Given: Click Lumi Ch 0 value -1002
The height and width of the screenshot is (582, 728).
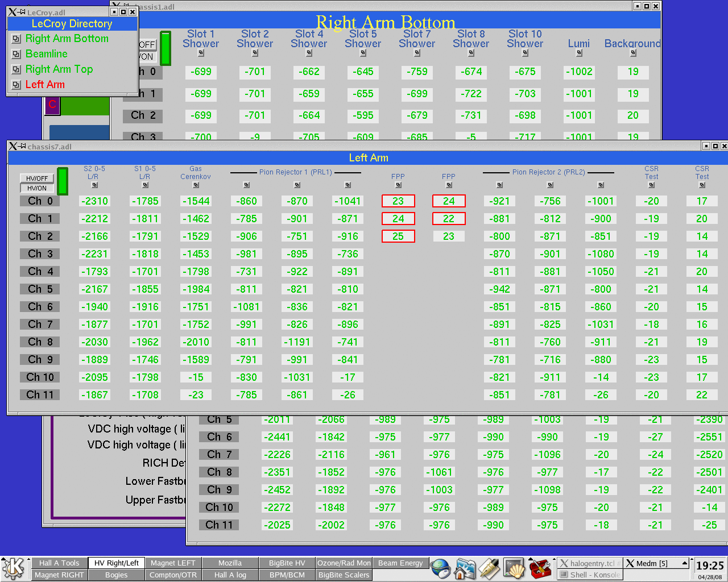Looking at the screenshot, I should (579, 72).
